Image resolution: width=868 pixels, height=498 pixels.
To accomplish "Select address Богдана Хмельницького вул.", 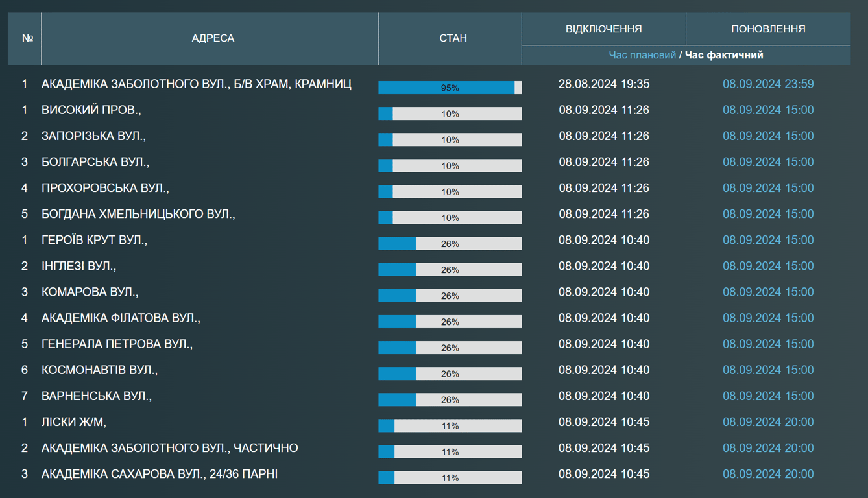I will pyautogui.click(x=138, y=214).
